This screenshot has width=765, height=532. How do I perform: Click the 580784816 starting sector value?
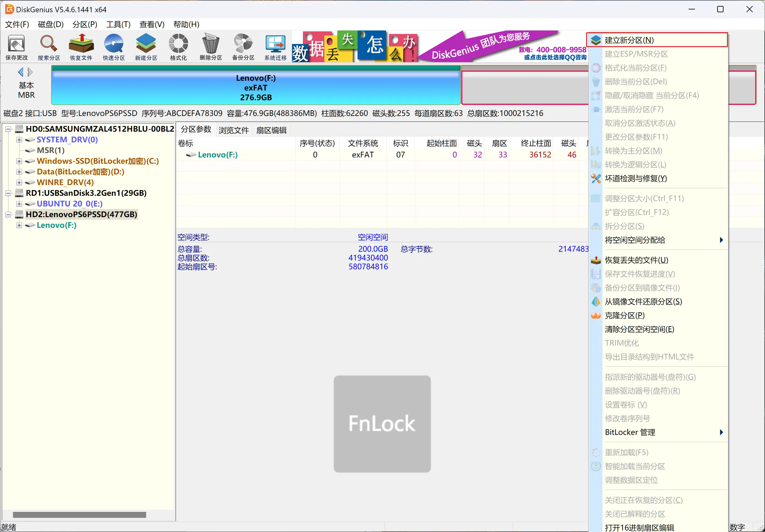coord(368,266)
